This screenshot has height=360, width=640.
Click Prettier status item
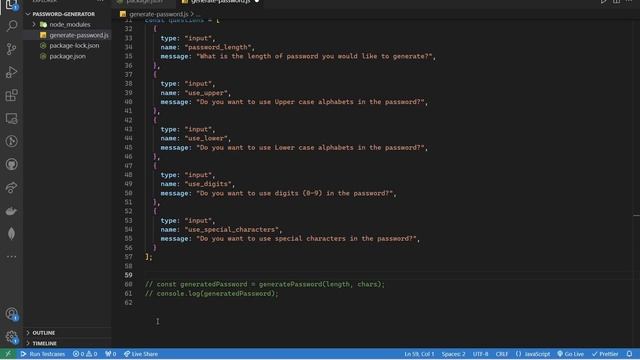[x=605, y=354]
